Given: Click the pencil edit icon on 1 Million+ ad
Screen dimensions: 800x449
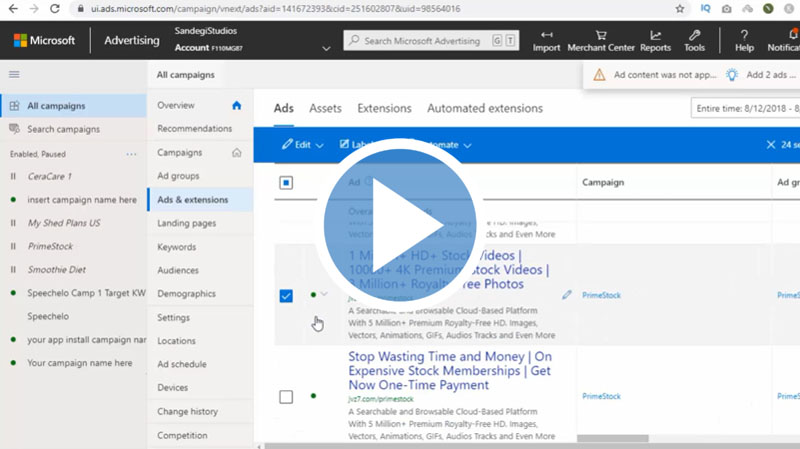Looking at the screenshot, I should click(566, 295).
